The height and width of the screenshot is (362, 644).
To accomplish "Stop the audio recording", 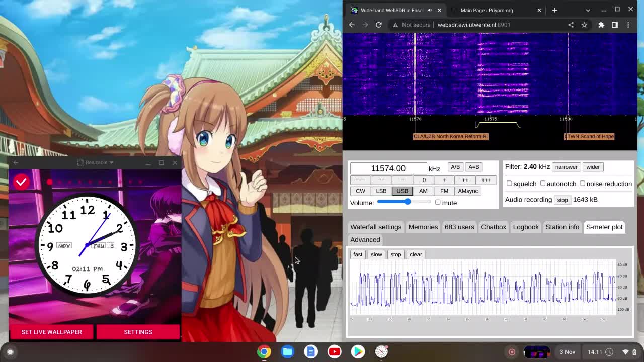I will pos(562,200).
